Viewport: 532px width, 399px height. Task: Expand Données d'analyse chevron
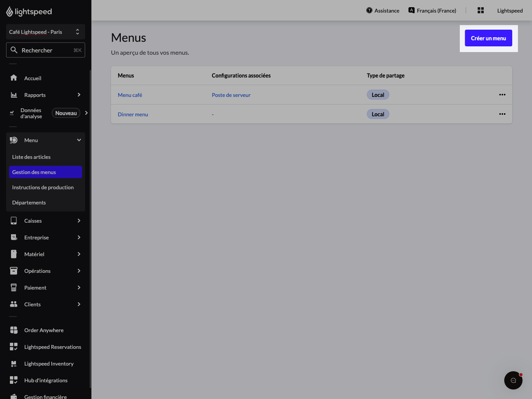86,113
